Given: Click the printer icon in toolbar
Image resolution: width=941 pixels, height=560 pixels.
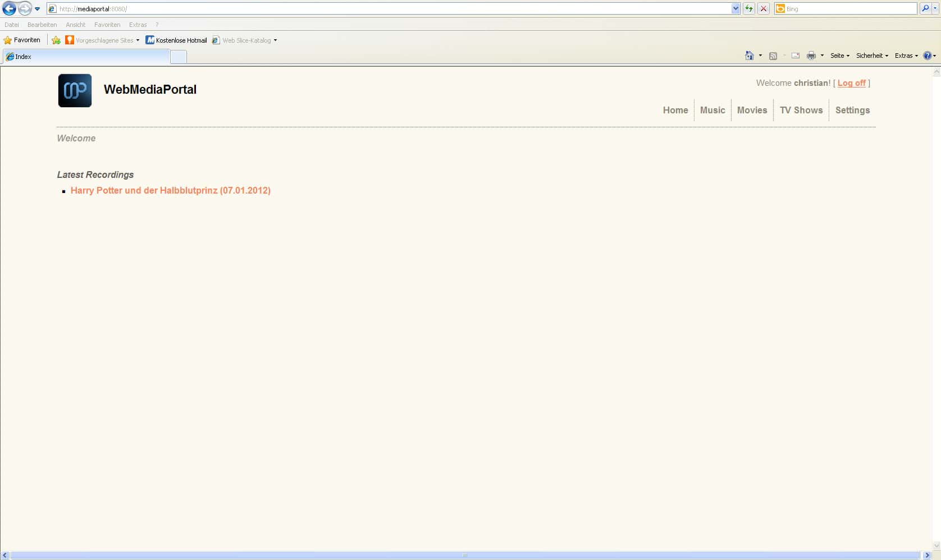Looking at the screenshot, I should 811,56.
